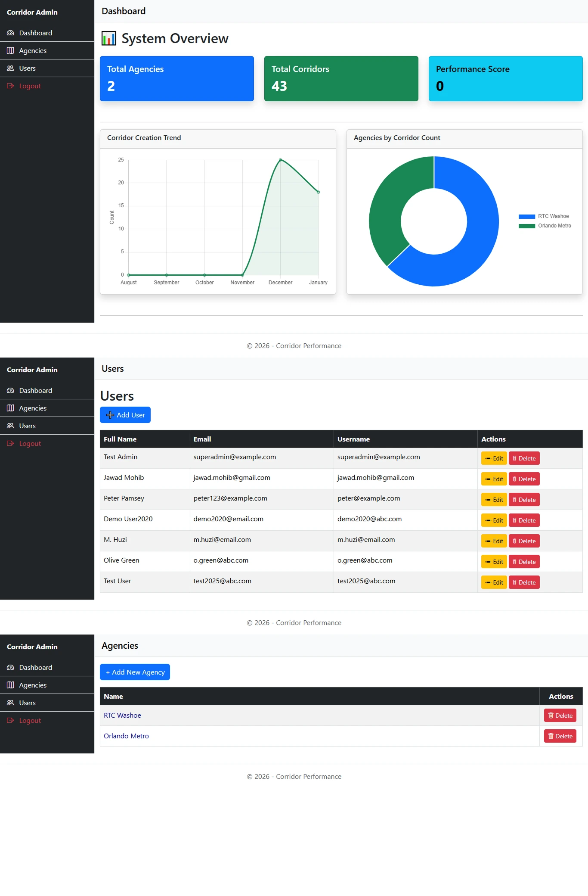This screenshot has height=896, width=588.
Task: Click the plus icon on Add User
Action: pyautogui.click(x=110, y=415)
